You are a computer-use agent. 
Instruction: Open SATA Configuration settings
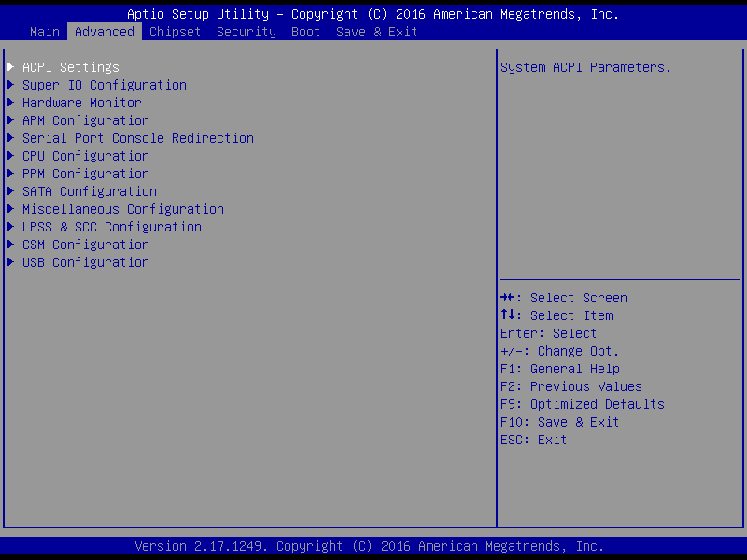tap(90, 191)
